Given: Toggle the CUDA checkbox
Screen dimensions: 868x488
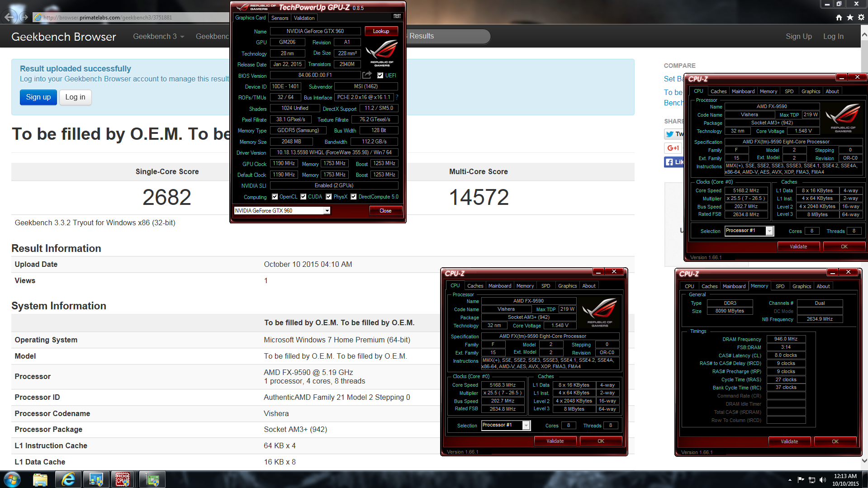Looking at the screenshot, I should click(303, 197).
